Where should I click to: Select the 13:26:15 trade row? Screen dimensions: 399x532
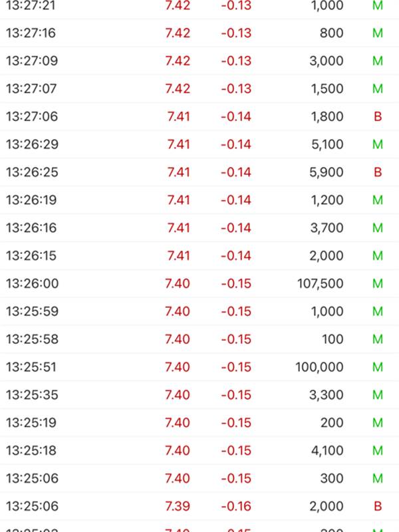(199, 255)
